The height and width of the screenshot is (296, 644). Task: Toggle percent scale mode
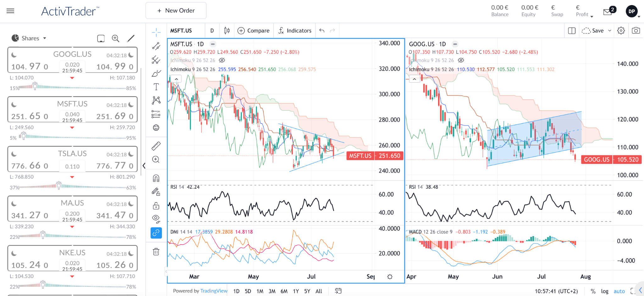(x=593, y=291)
